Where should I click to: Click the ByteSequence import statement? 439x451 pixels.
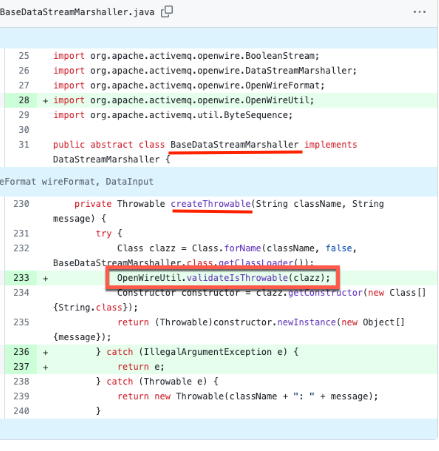(x=173, y=115)
